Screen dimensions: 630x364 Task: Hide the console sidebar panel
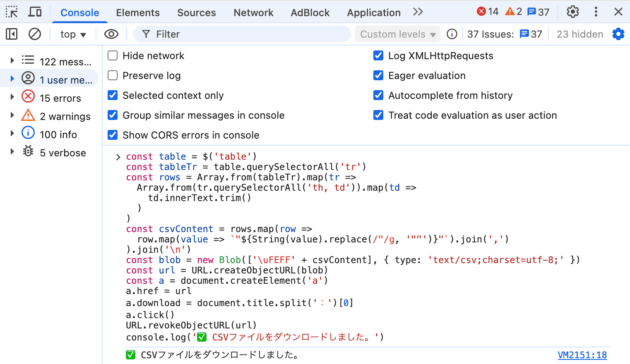tap(12, 34)
